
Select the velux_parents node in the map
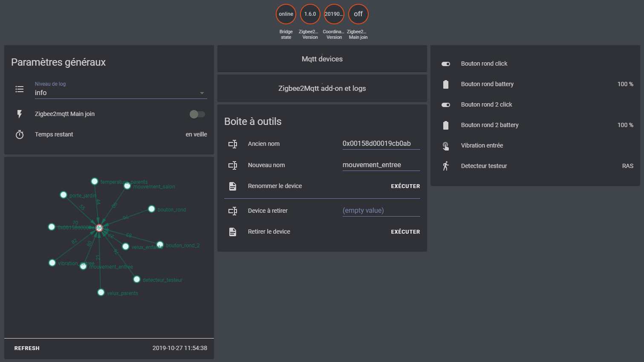tap(101, 292)
